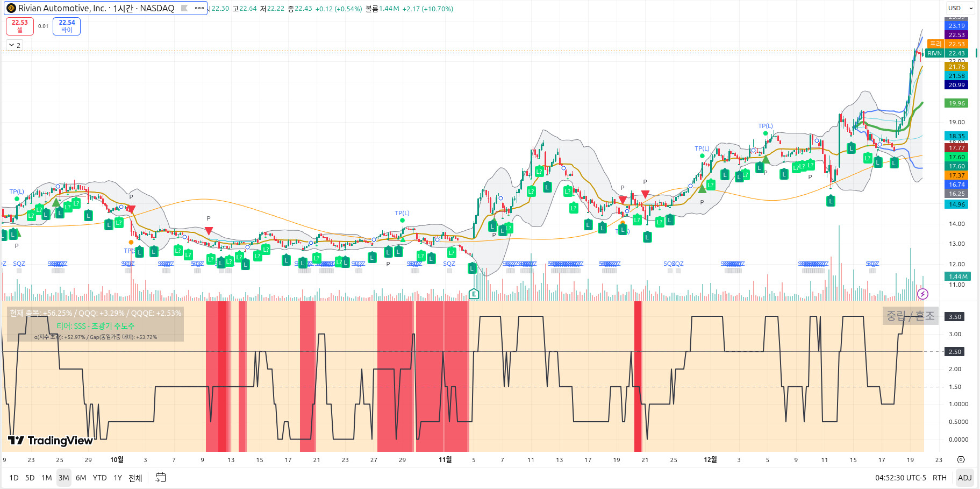Click the blue 23.19 price scale tag

(957, 26)
